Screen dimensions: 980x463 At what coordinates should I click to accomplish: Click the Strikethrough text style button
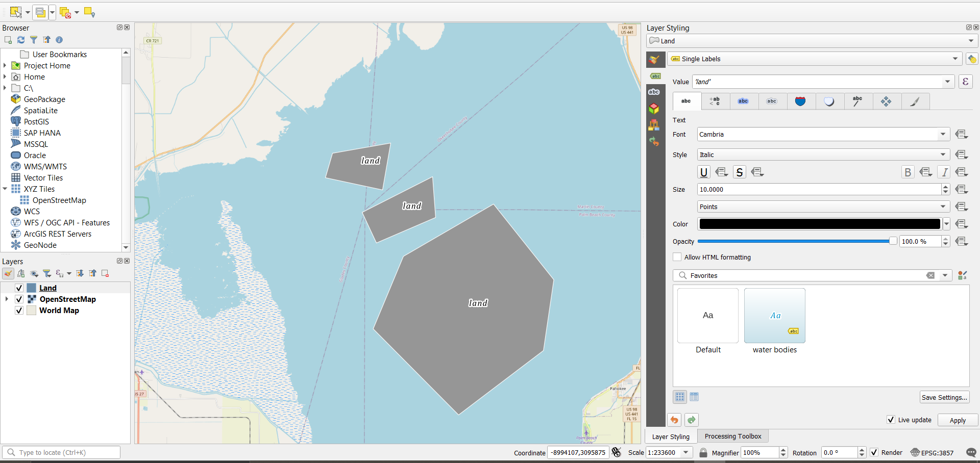[x=739, y=172]
